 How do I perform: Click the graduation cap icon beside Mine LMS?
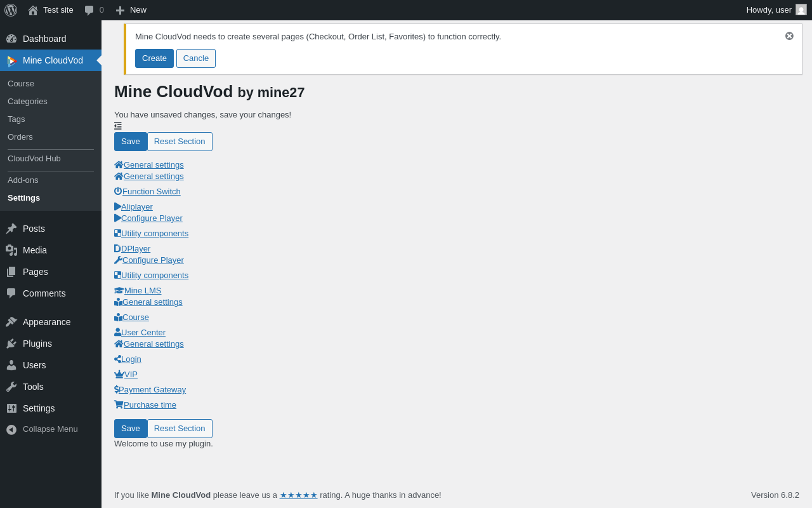pyautogui.click(x=119, y=290)
